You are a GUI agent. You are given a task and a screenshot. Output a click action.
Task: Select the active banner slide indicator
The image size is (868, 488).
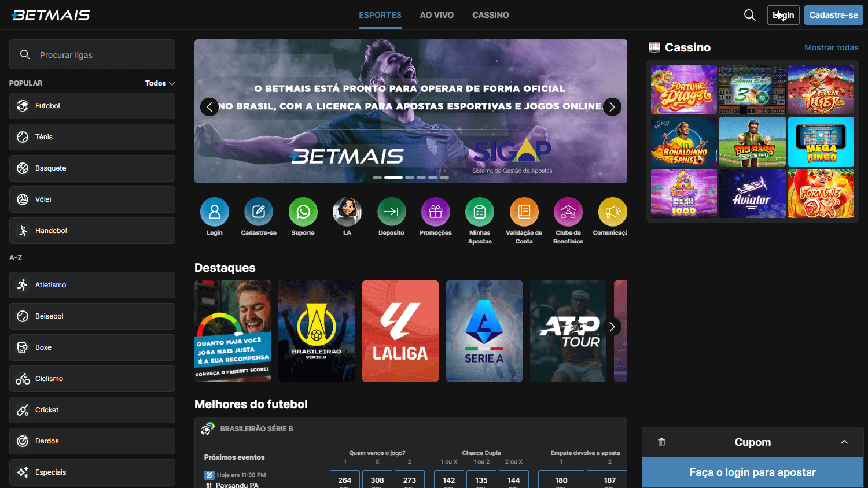393,178
